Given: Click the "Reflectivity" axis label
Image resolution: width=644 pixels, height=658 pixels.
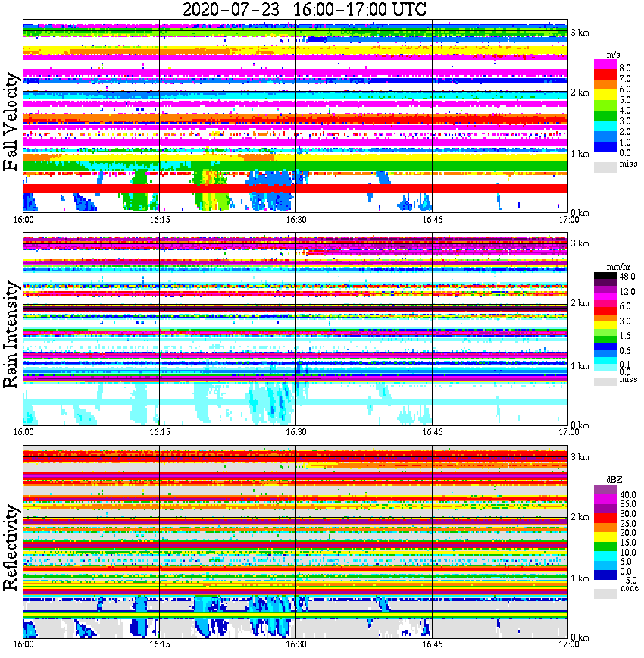Looking at the screenshot, I should 11,547.
